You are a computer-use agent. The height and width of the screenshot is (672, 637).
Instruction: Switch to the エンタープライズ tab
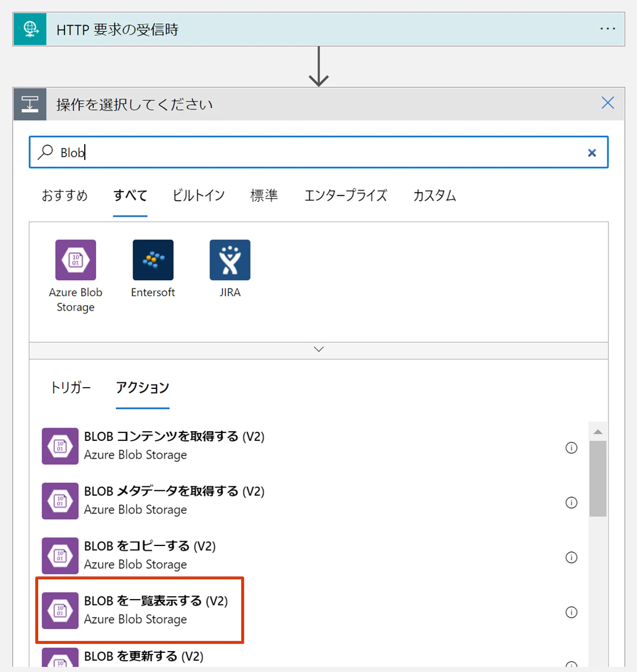pos(346,195)
